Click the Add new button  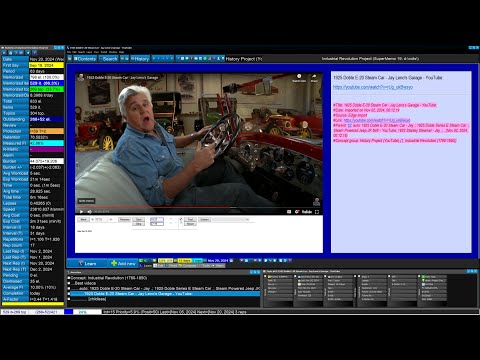pos(123,263)
